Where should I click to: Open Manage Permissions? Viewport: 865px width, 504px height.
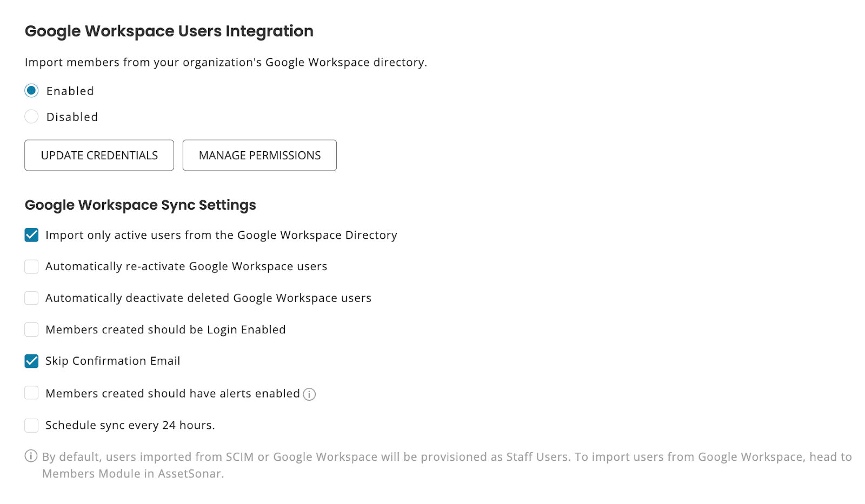pyautogui.click(x=259, y=156)
